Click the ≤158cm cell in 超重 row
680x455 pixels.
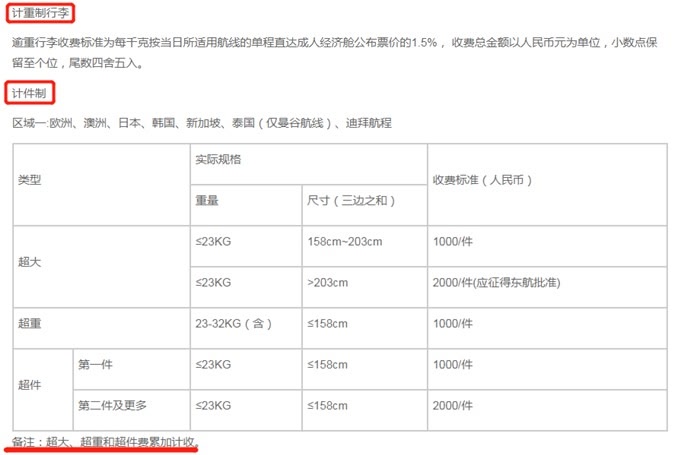pyautogui.click(x=365, y=328)
